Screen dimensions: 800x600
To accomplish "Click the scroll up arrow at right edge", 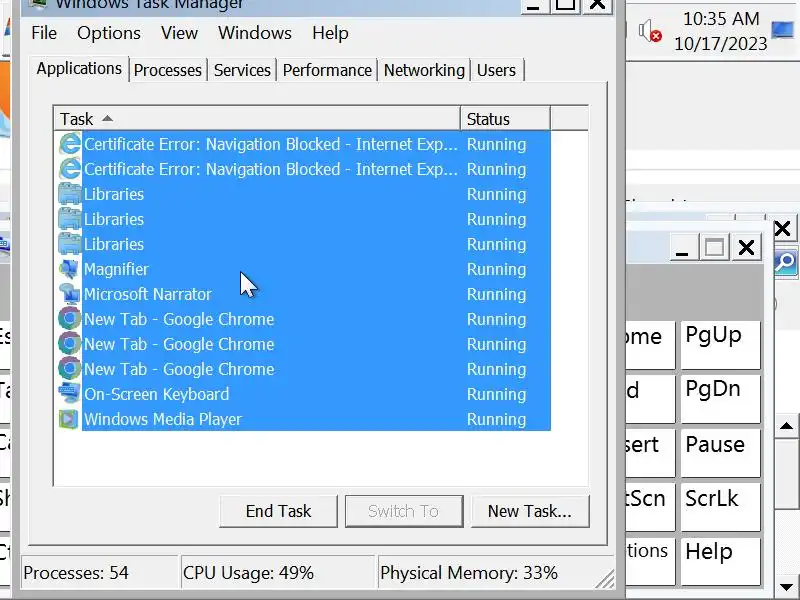I will [x=786, y=426].
